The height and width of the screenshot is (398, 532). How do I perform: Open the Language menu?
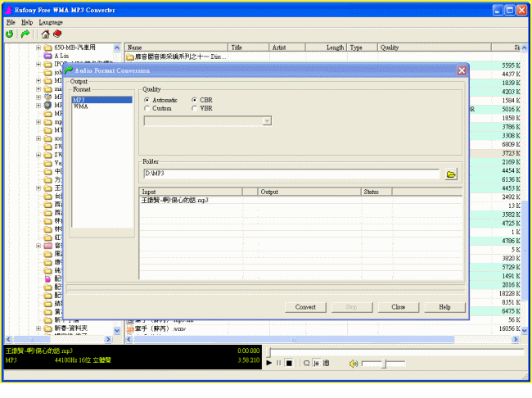click(x=50, y=21)
